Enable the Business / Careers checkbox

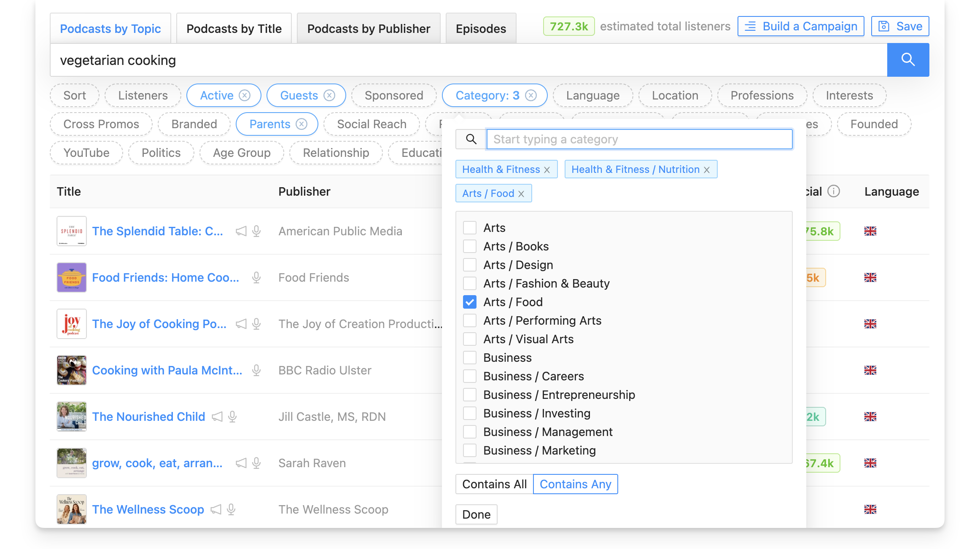469,376
